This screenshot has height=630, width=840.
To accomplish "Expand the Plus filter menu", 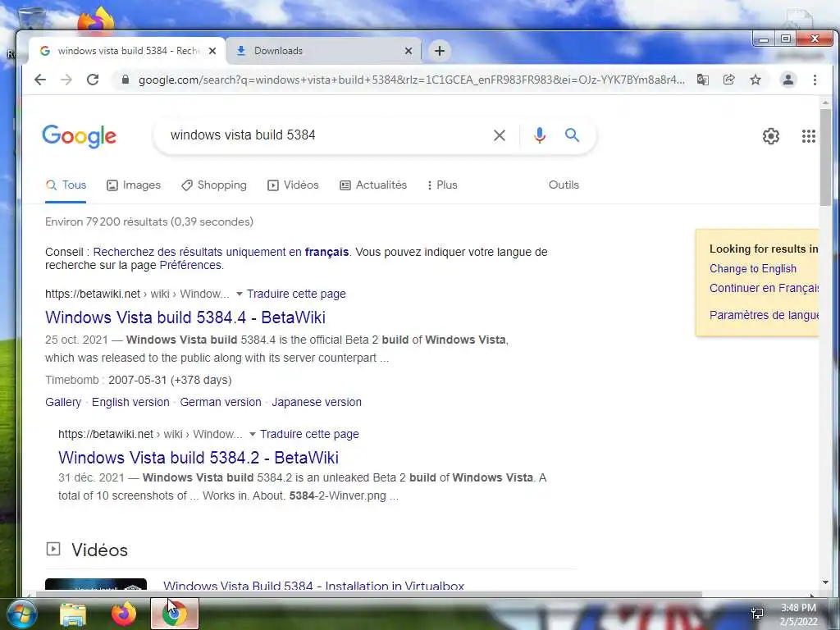I will click(442, 185).
